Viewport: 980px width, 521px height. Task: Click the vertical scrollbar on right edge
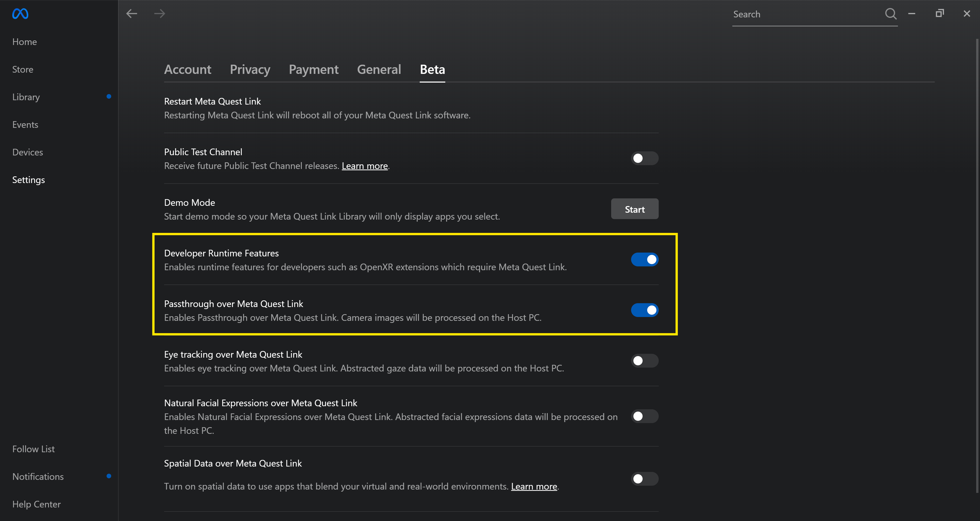[977, 266]
